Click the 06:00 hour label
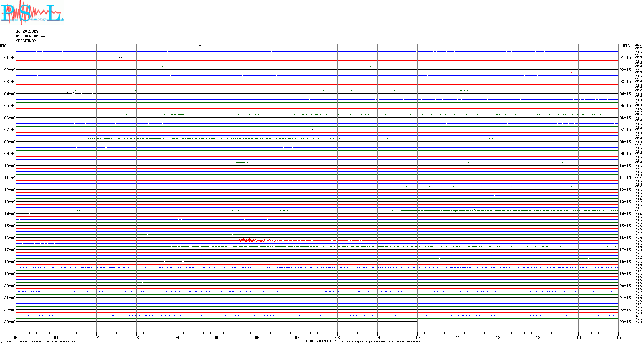Screen dimensions: 644x346 tap(10, 118)
